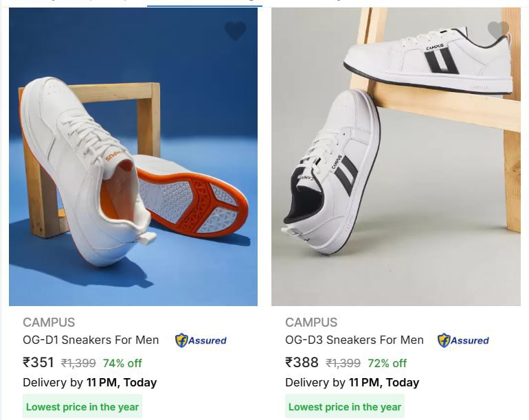Click CAMPUS brand above OG-D3
The image size is (529, 420).
pos(311,323)
